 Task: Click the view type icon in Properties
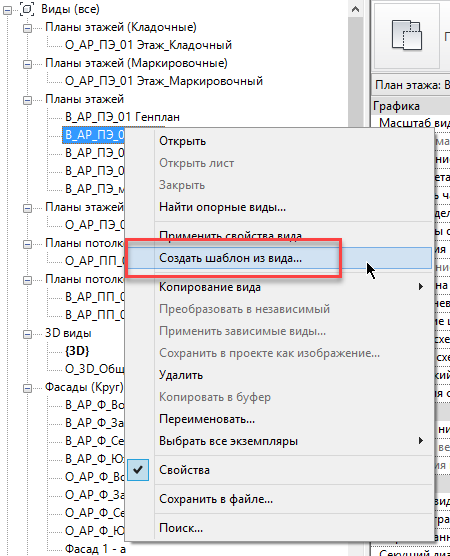(x=407, y=35)
